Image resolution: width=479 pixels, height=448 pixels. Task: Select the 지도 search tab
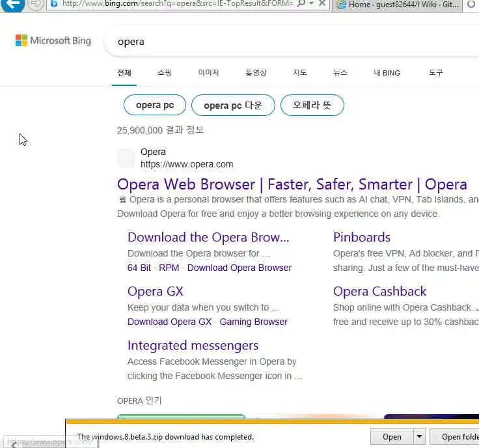click(300, 73)
